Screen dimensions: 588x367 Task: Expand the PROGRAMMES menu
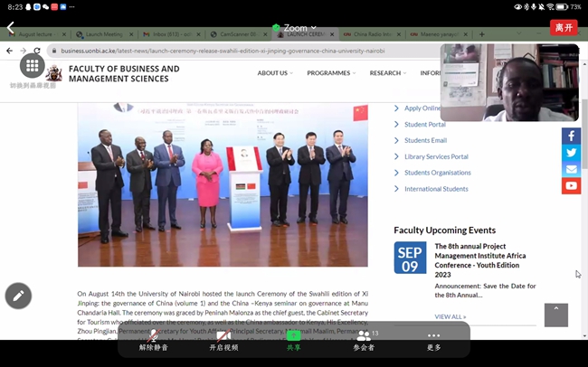331,73
